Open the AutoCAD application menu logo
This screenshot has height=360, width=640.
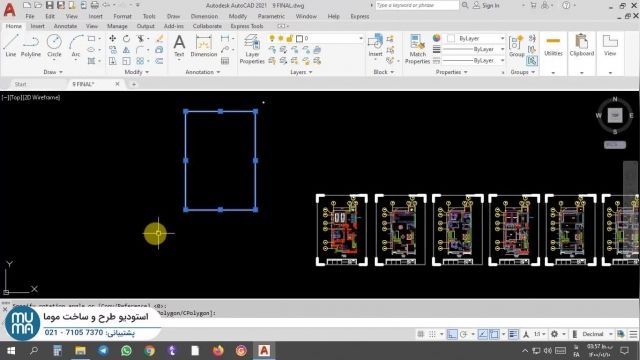(x=9, y=9)
